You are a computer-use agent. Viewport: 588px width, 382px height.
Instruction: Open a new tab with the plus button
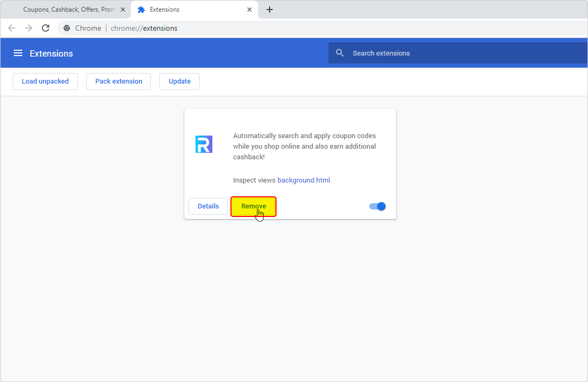click(270, 10)
